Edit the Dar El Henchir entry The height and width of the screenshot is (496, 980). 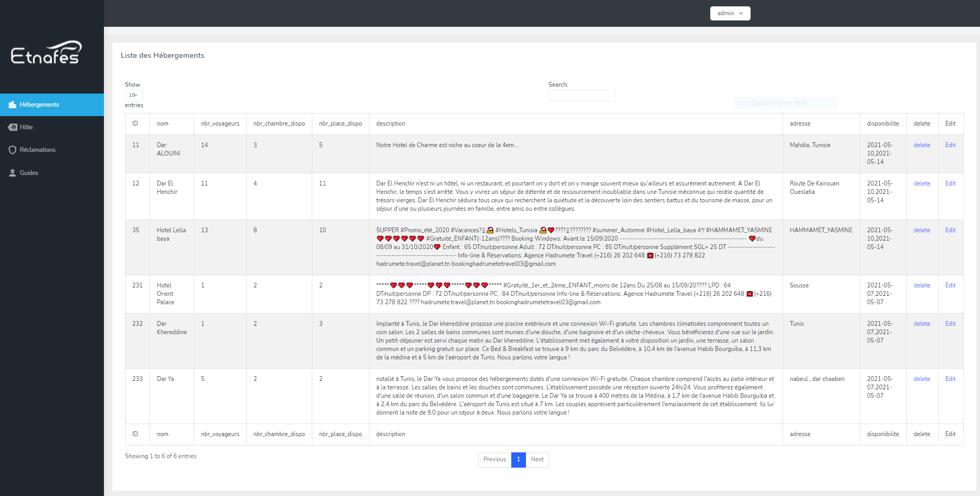(950, 183)
